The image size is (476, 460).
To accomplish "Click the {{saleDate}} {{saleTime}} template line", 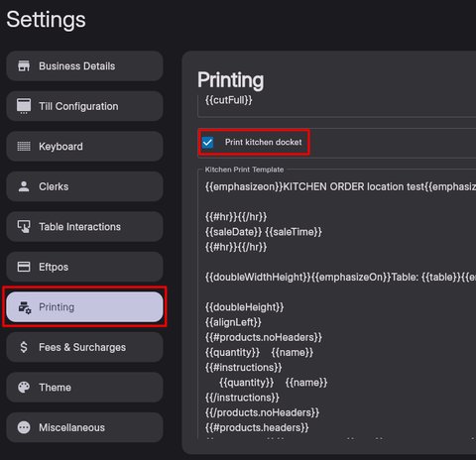I will (264, 232).
